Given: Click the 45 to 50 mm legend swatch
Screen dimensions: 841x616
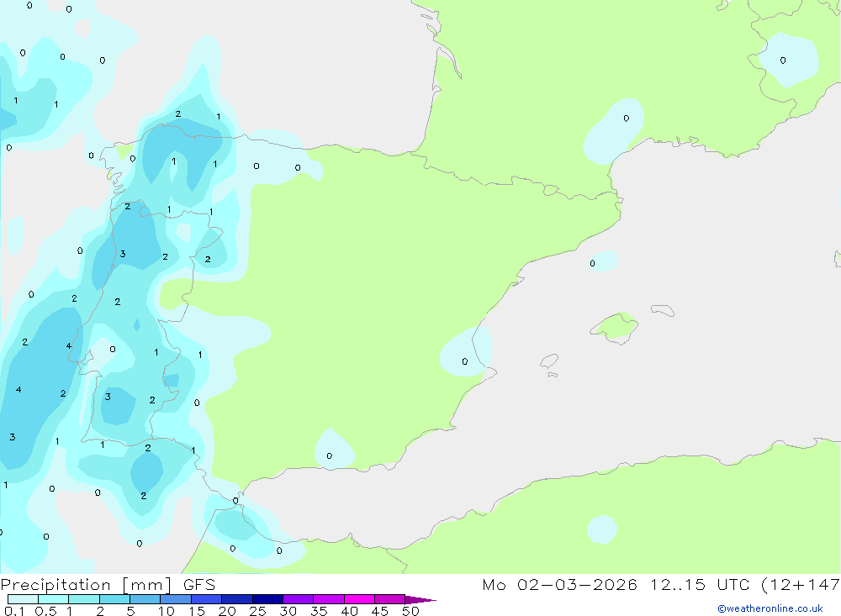Looking at the screenshot, I should 390,599.
